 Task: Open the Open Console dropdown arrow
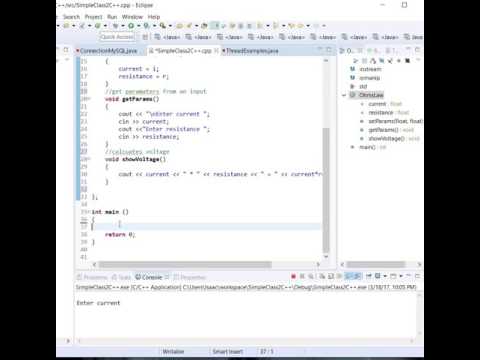click(x=401, y=276)
